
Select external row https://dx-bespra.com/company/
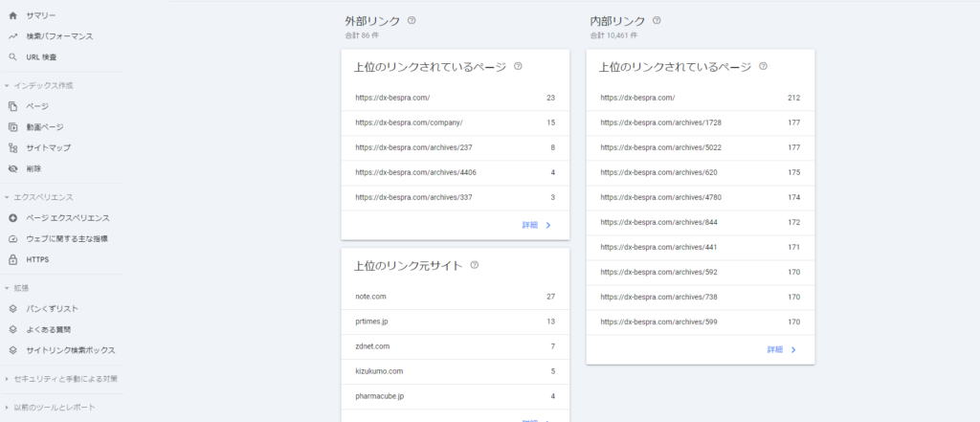(455, 123)
